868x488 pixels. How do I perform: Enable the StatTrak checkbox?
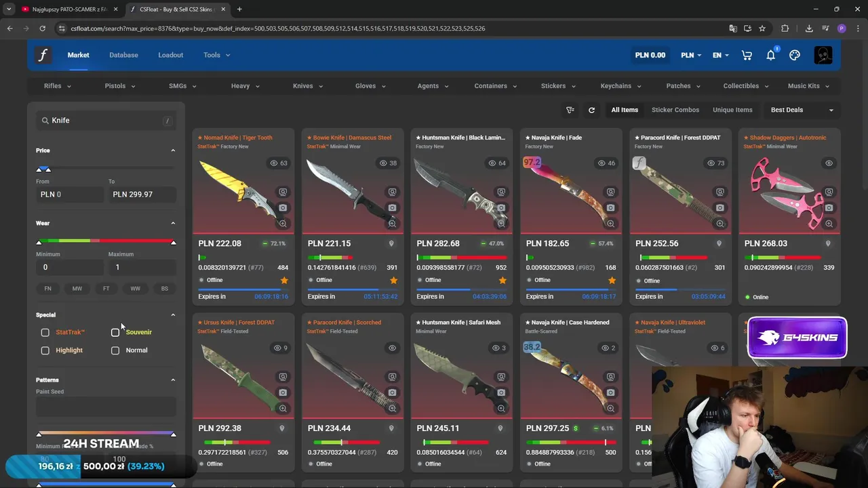pos(45,332)
